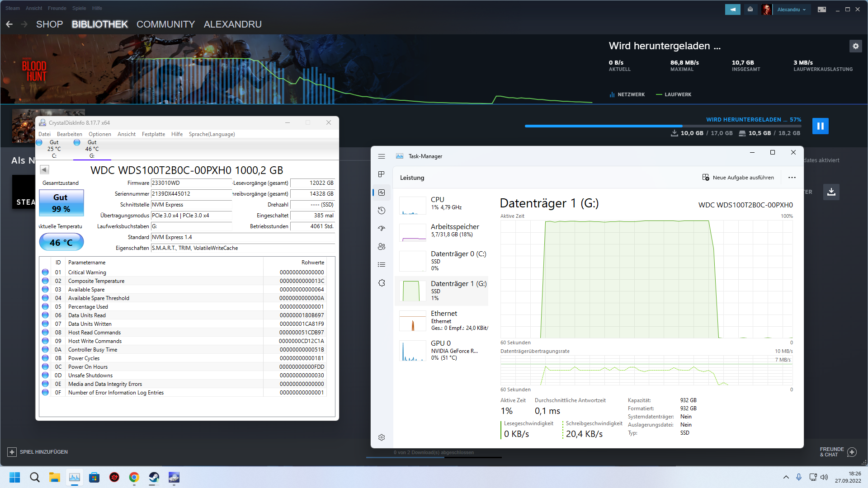The width and height of the screenshot is (868, 488).
Task: Open the Users tab icon
Action: click(x=382, y=247)
